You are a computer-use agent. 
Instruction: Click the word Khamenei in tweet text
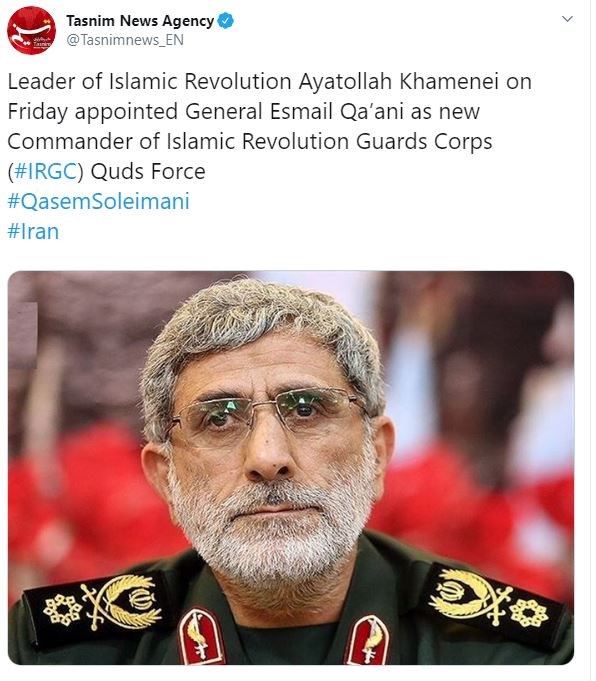pyautogui.click(x=449, y=81)
